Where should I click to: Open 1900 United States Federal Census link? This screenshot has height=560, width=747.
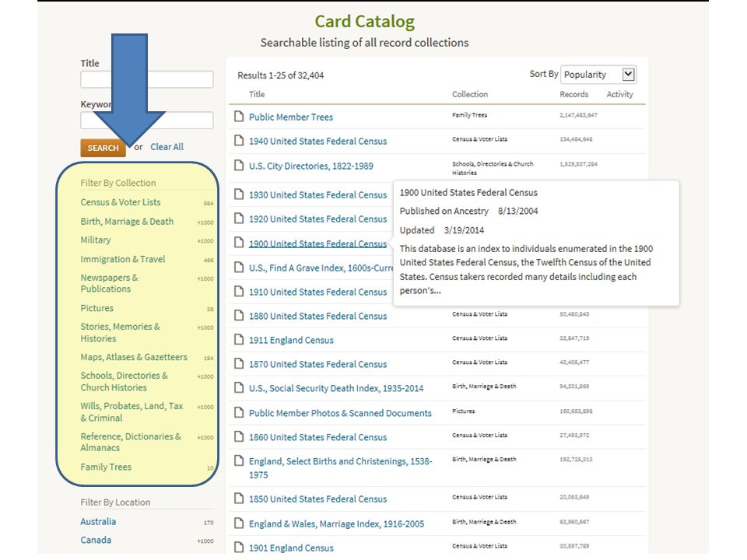317,243
